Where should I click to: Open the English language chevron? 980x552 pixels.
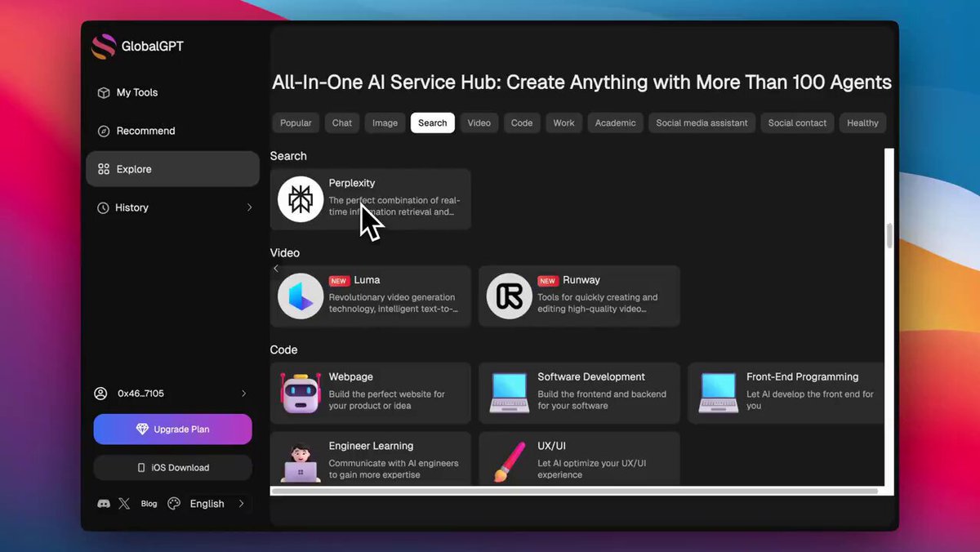(x=241, y=504)
